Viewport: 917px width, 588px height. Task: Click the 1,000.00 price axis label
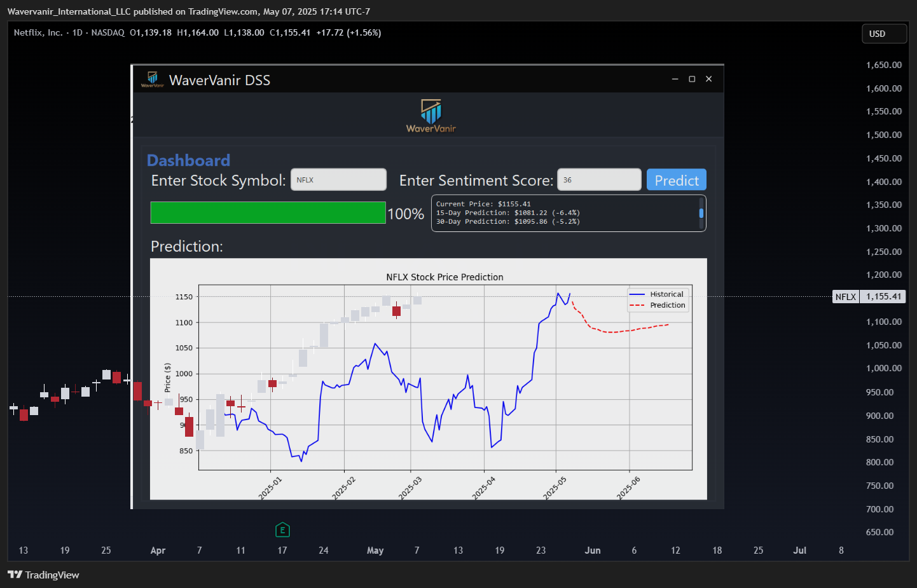coord(884,369)
